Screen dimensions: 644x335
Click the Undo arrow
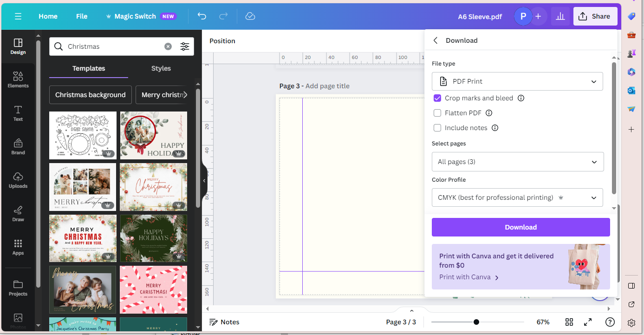[202, 16]
